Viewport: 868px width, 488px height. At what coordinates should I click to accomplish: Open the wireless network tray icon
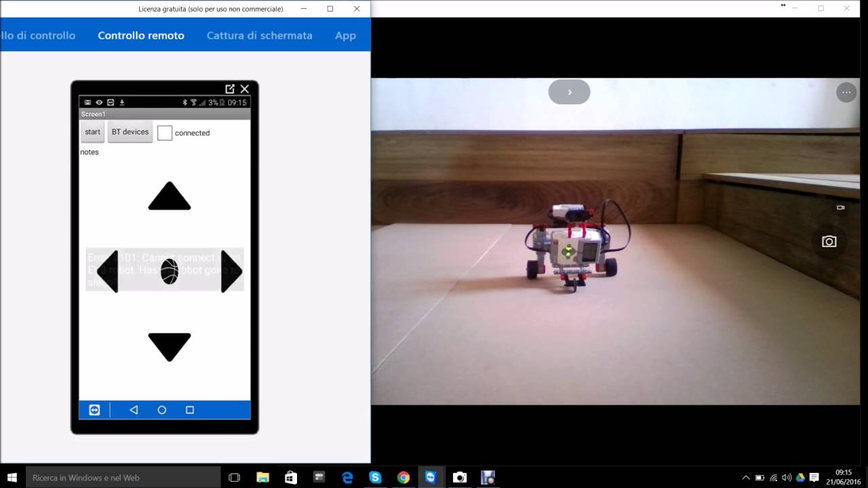pos(772,478)
